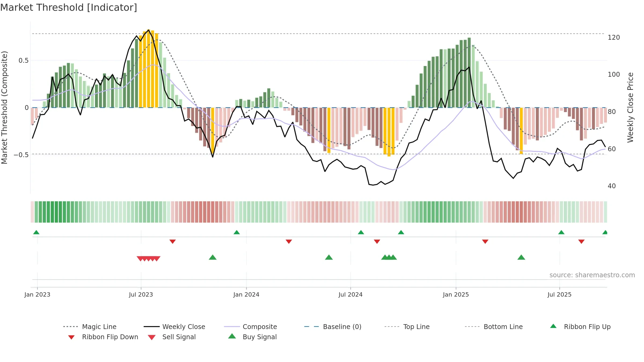Click the July 2023 sell signal cluster

coord(148,259)
